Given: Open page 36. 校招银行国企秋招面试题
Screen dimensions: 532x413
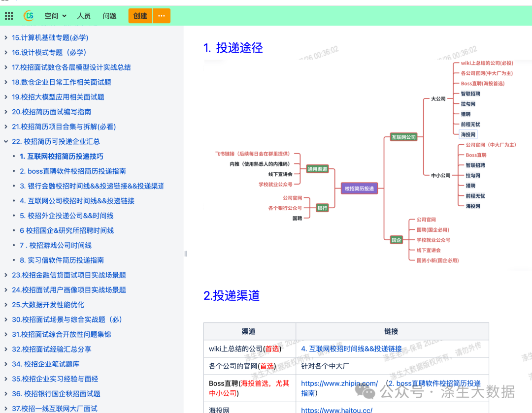Looking at the screenshot, I should tap(56, 394).
